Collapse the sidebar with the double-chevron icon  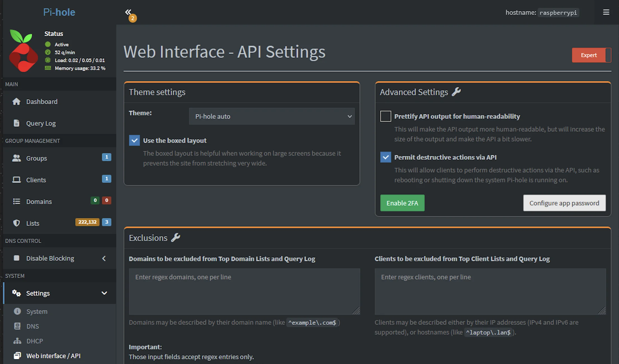pyautogui.click(x=128, y=12)
